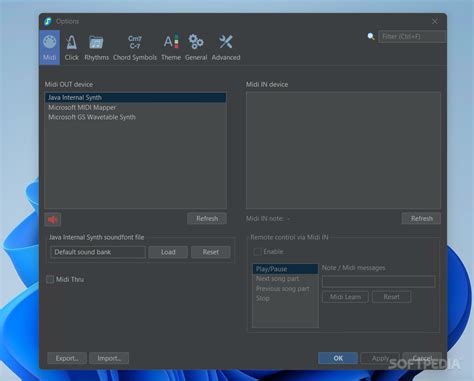Screen dimensions: 474x381
Task: Open the Chord Symbols options
Action: pos(135,47)
